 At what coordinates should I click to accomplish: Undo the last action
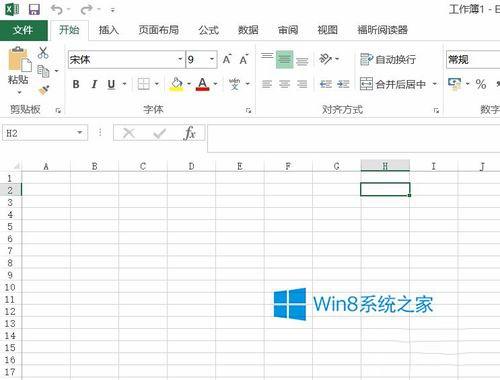pyautogui.click(x=57, y=9)
